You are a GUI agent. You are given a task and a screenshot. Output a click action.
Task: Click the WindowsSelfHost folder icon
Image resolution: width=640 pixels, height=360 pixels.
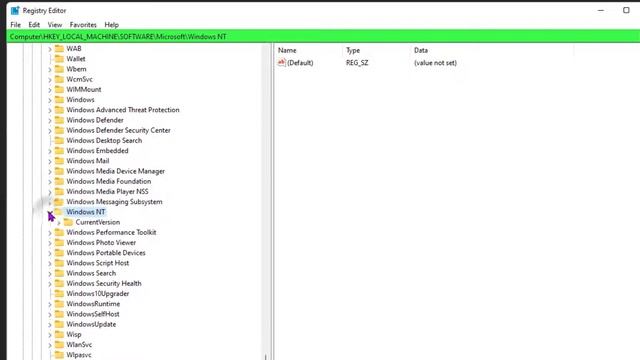pos(59,314)
